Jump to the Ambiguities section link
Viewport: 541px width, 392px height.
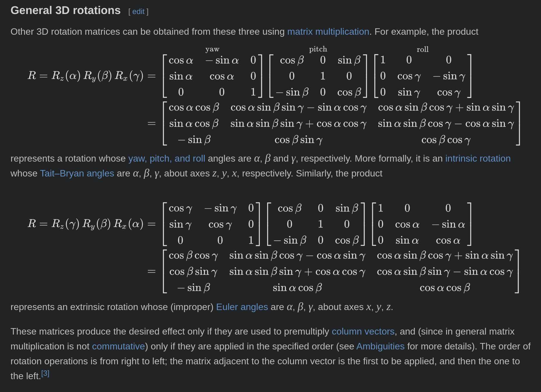click(x=380, y=346)
